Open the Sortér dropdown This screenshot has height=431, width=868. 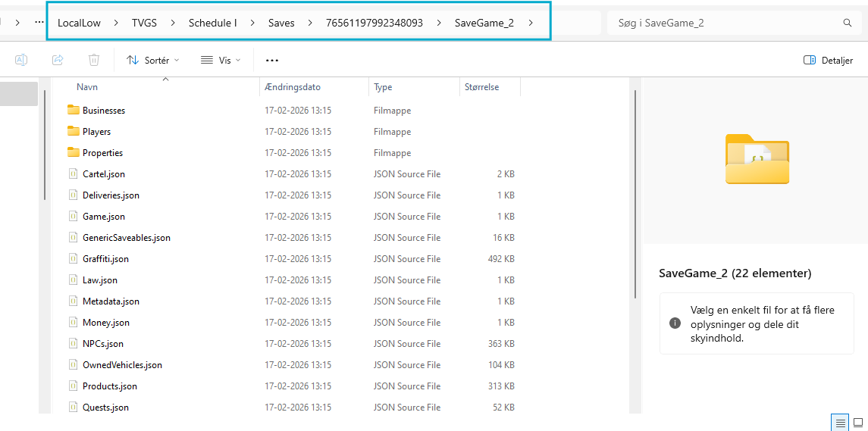coord(153,60)
